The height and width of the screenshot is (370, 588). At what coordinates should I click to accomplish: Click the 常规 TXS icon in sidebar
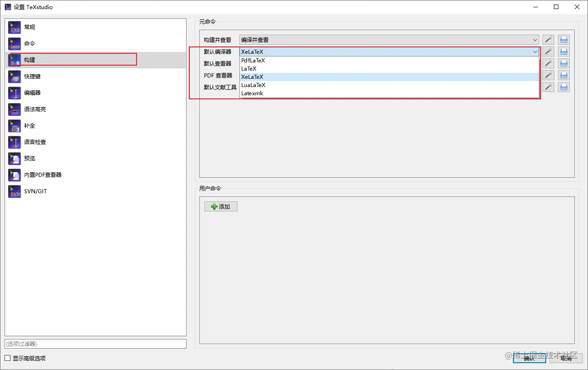(15, 27)
